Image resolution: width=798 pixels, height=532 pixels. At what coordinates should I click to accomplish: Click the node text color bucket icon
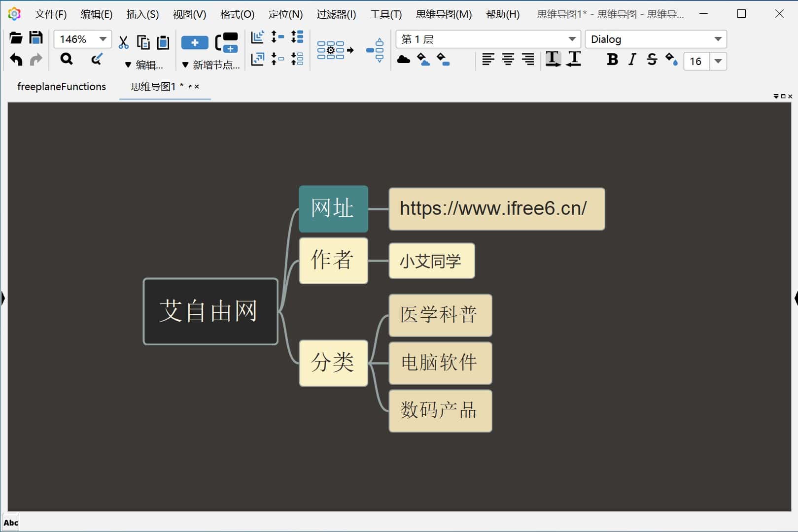671,60
